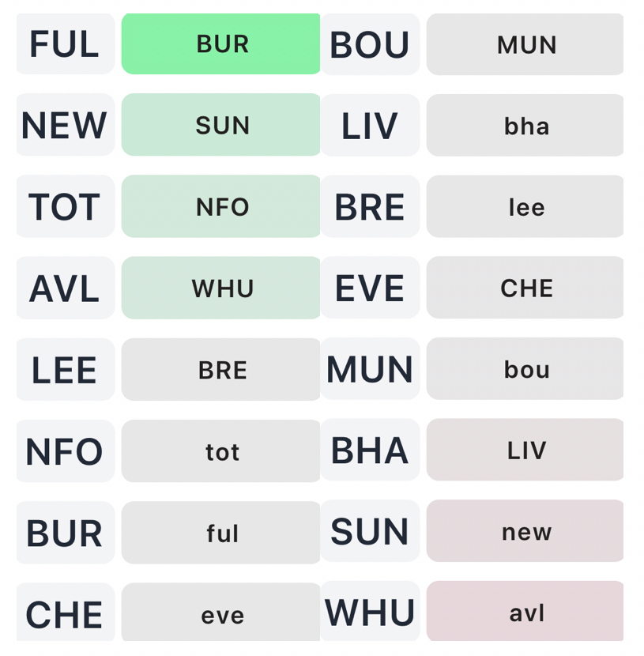
Task: Click the pink new fixture cell
Action: [x=525, y=532]
